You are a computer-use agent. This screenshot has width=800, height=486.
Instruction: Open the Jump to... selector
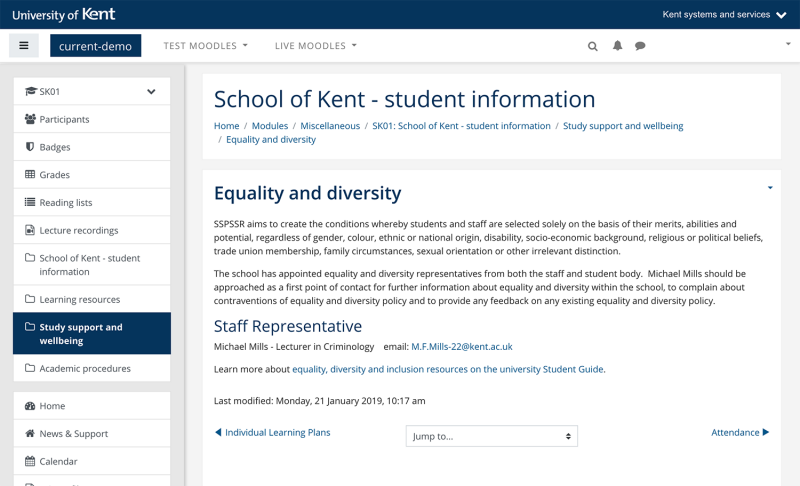point(492,436)
